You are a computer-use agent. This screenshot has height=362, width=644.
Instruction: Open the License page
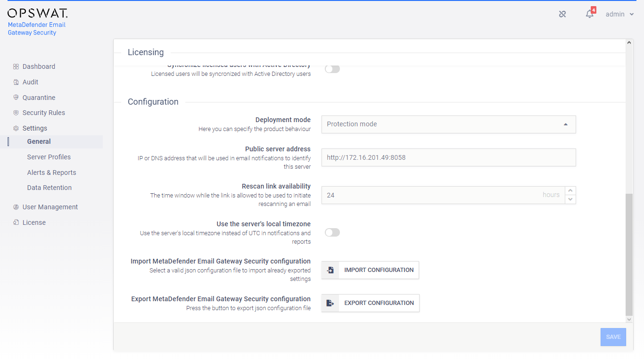click(x=34, y=222)
